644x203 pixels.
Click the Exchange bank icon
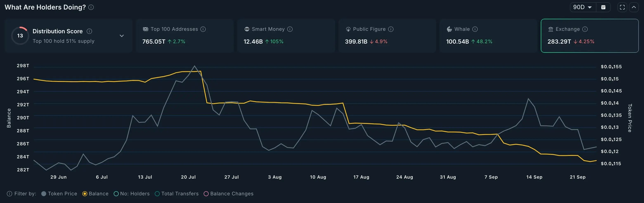[x=551, y=29]
